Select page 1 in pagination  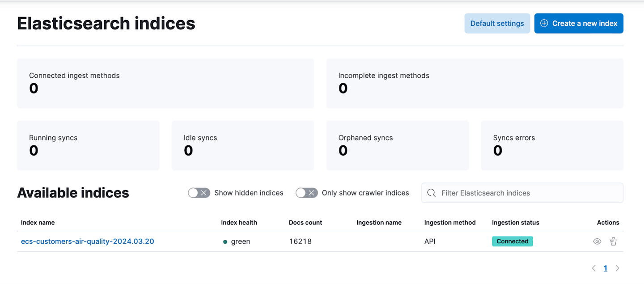[606, 268]
